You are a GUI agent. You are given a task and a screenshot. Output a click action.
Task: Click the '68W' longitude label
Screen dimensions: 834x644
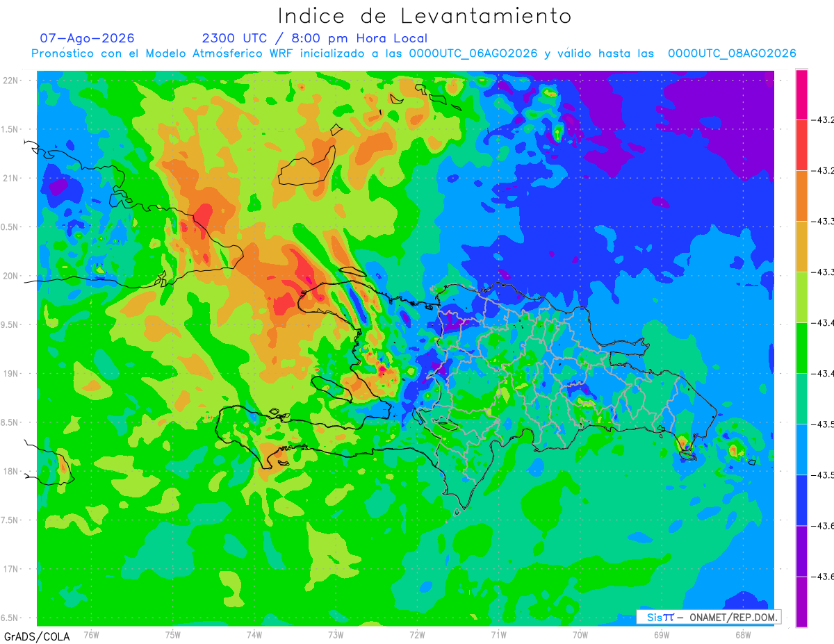[x=742, y=634]
